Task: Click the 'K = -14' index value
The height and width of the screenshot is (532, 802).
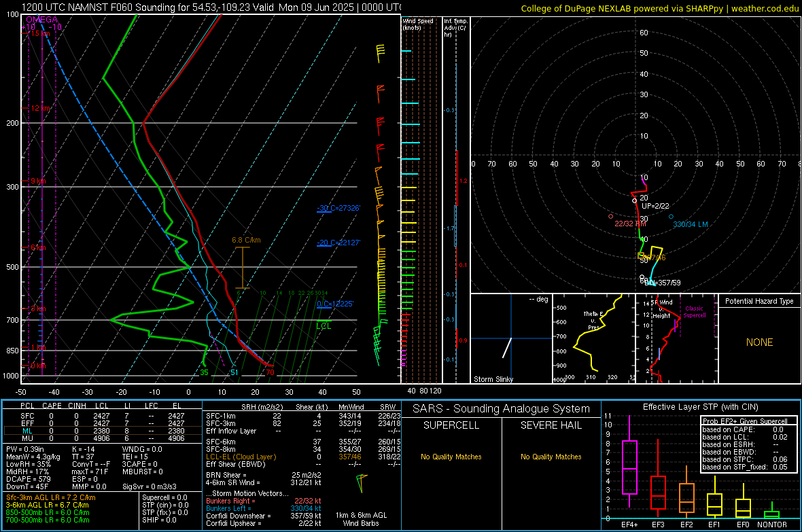Action: point(84,449)
